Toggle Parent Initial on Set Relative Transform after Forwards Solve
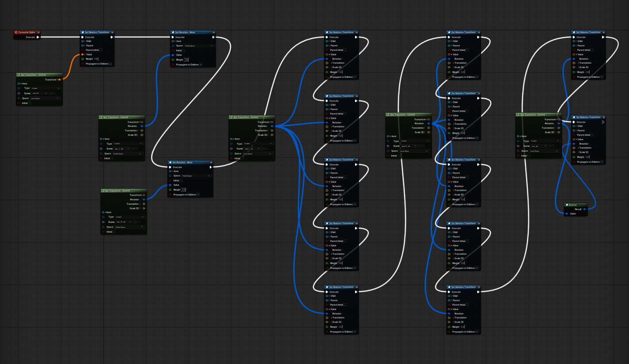Image resolution: width=629 pixels, height=364 pixels. pyautogui.click(x=101, y=50)
